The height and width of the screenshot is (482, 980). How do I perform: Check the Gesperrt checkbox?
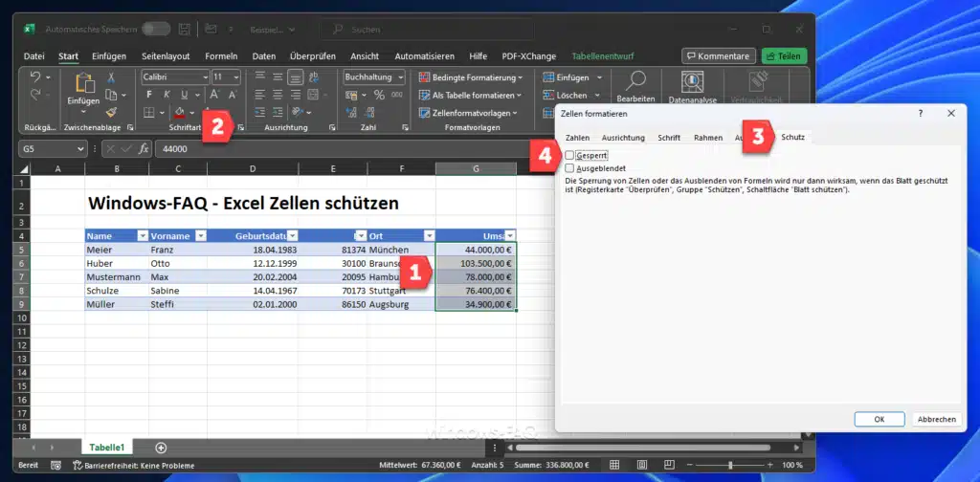569,154
